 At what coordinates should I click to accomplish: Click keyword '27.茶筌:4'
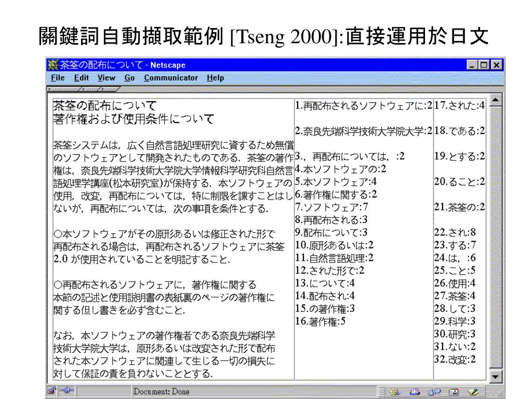point(455,296)
